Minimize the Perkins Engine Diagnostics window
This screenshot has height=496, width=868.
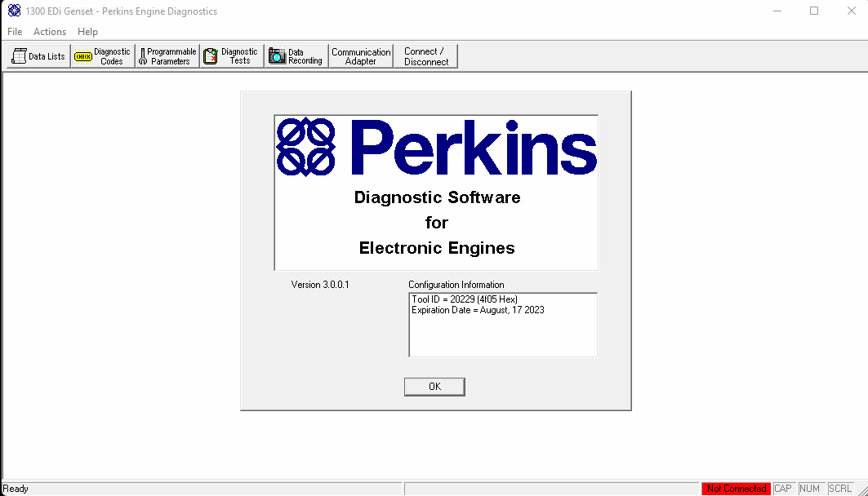coord(777,11)
